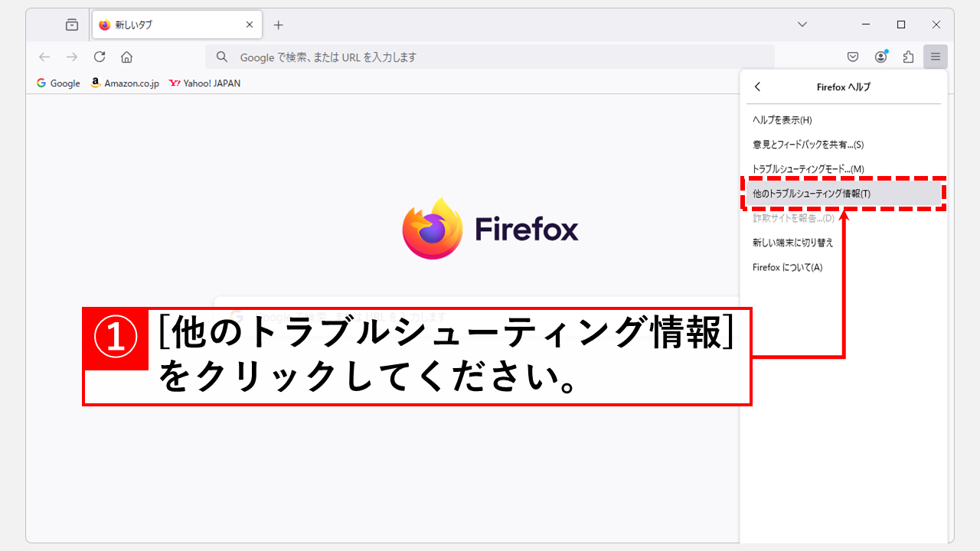The width and height of the screenshot is (980, 551).
Task: Reload the current page
Action: pyautogui.click(x=100, y=57)
